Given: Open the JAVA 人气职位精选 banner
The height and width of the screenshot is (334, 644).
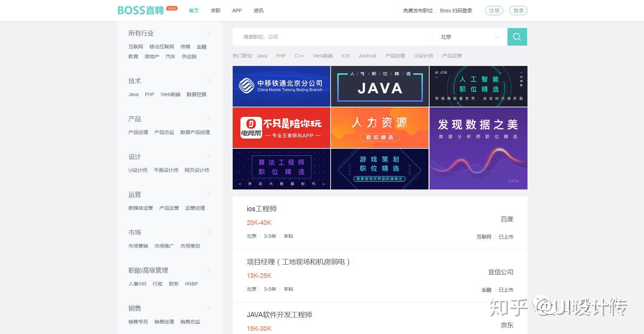Looking at the screenshot, I should coord(380,86).
